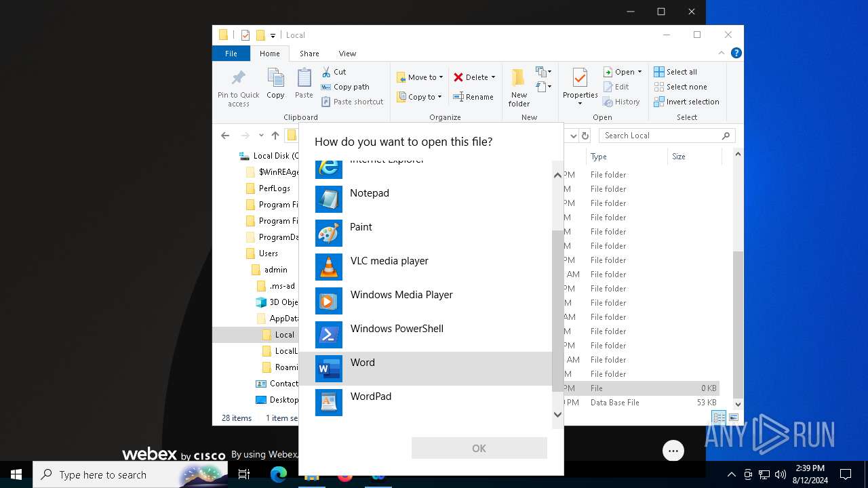Sort by the Type column header

coord(627,157)
